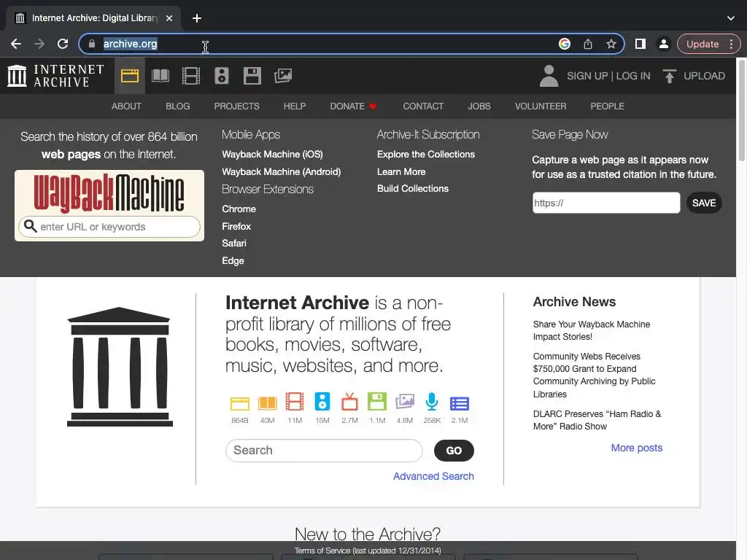Select the 2.1M collections list icon
The width and height of the screenshot is (747, 560).
[x=460, y=403]
